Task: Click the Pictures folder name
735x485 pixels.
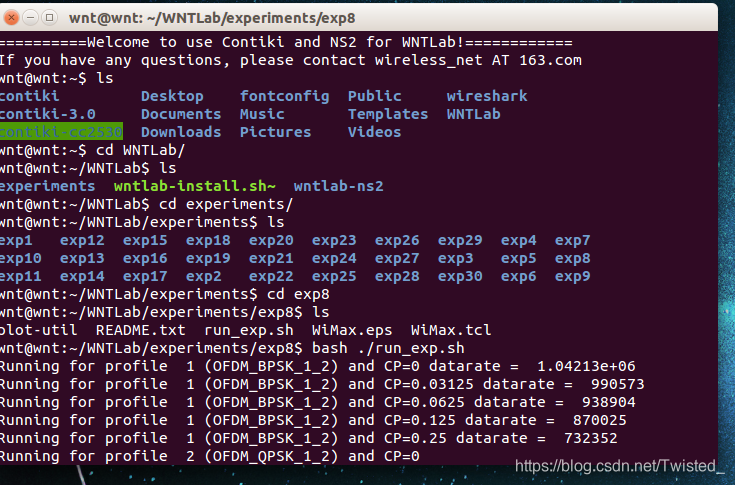Action: point(276,132)
